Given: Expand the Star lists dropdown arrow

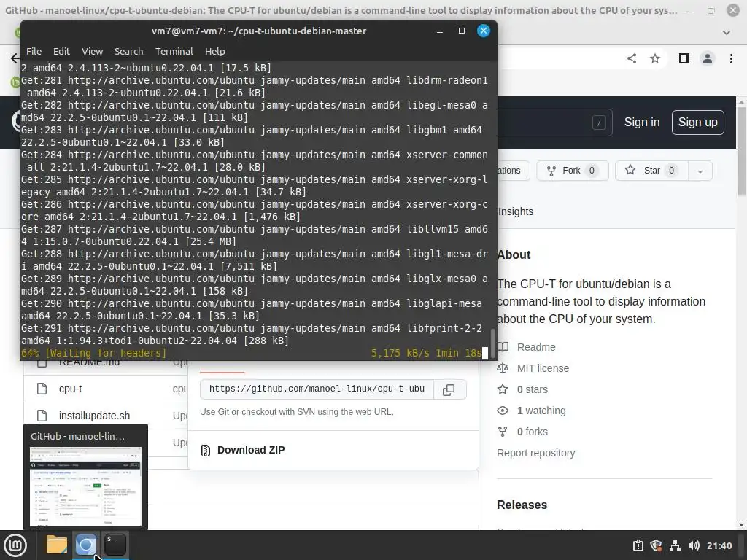Looking at the screenshot, I should [x=700, y=171].
